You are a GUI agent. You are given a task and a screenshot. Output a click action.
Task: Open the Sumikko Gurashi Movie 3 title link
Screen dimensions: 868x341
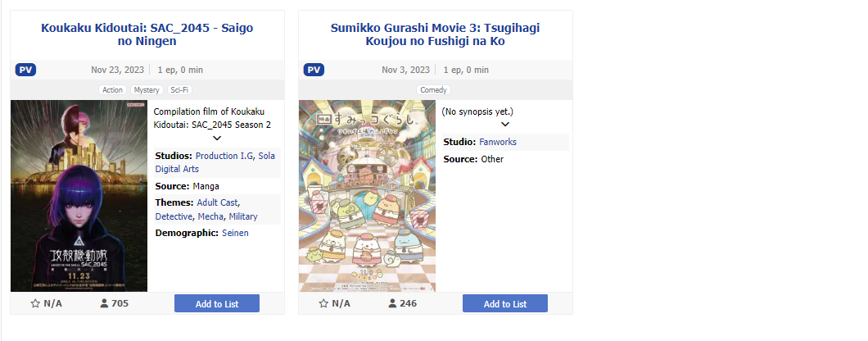click(436, 34)
